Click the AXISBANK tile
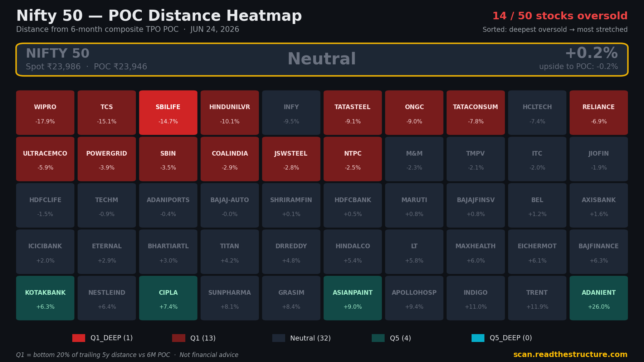 (x=599, y=205)
